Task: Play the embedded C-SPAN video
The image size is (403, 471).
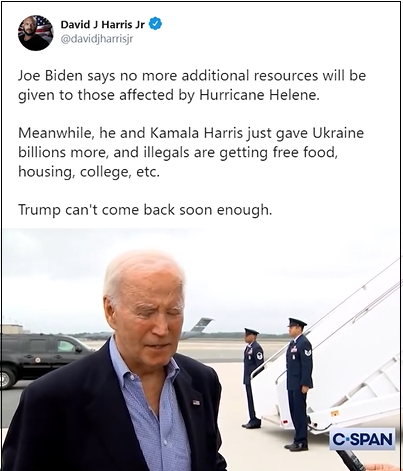Action: tap(201, 349)
